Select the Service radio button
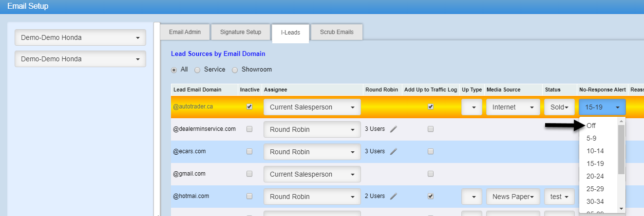644x216 pixels. [197, 70]
